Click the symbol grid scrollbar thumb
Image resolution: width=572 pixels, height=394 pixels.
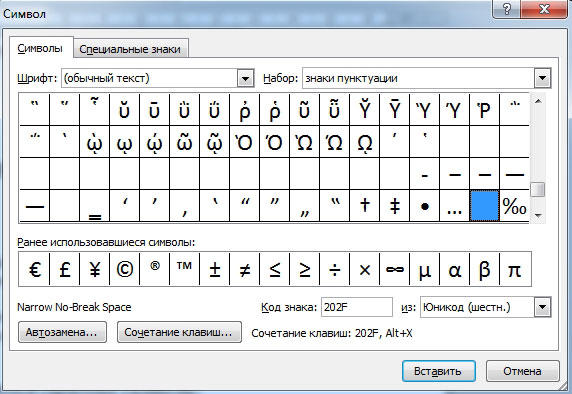pos(538,189)
